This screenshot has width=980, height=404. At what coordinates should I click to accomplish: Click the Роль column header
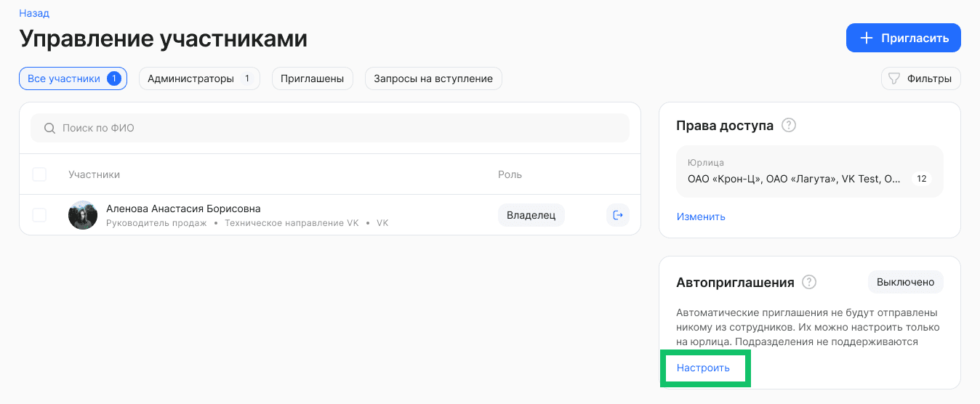click(510, 174)
